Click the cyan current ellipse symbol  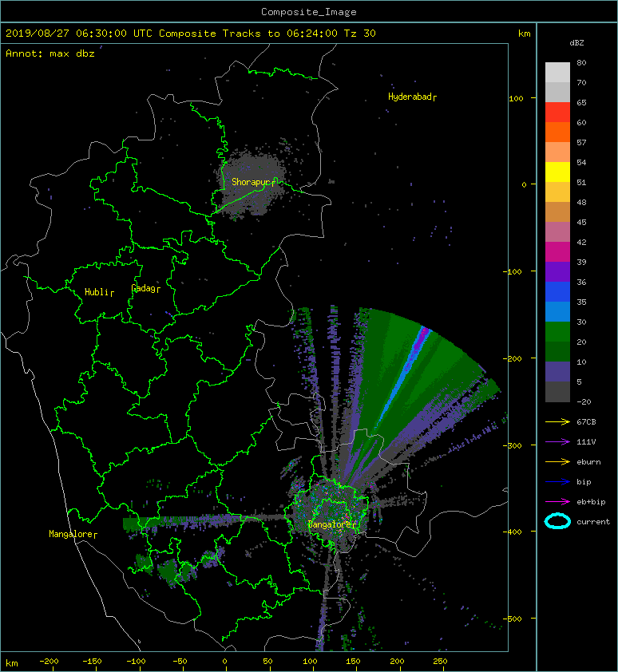[x=557, y=522]
